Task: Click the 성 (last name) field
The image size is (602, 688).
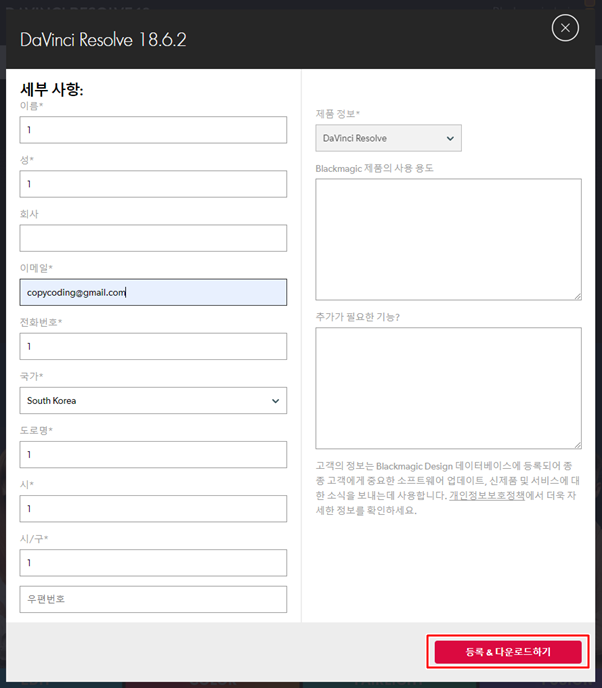Action: [x=153, y=184]
